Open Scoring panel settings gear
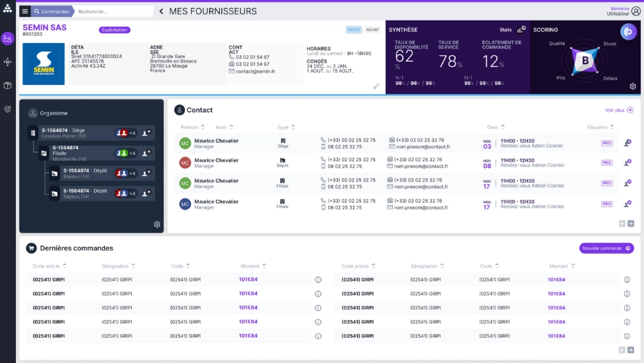 pyautogui.click(x=633, y=87)
